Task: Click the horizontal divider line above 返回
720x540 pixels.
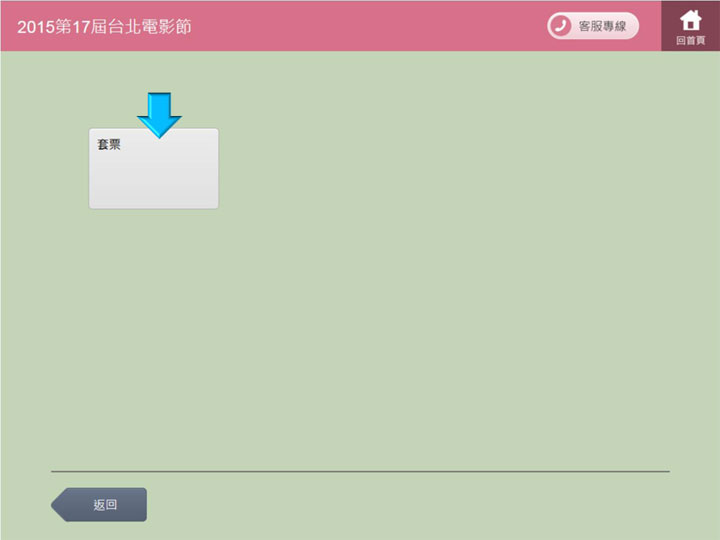Action: [360, 471]
